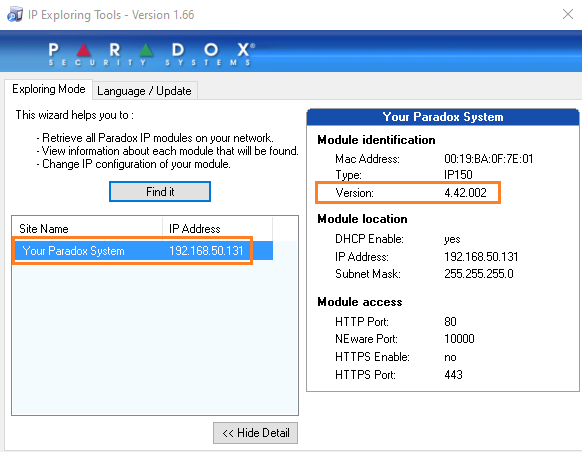Viewport: 582px width, 452px height.
Task: Click the HTTP Port: label
Action: 362,321
